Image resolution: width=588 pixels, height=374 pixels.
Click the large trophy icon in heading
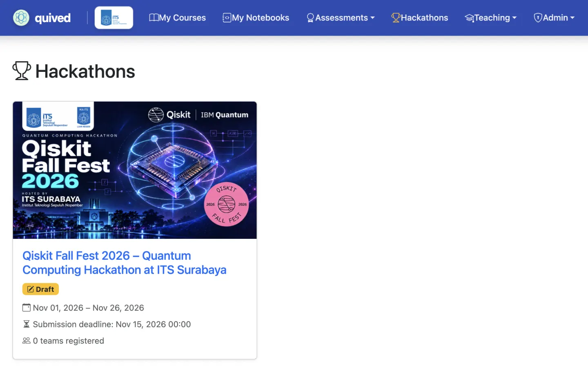22,71
